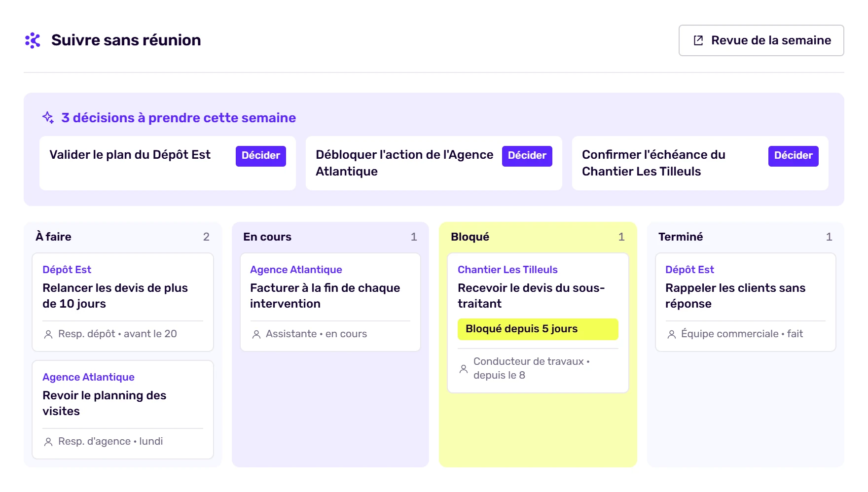Screen dimensions: 868x492
Task: Select the Terminé column header
Action: pyautogui.click(x=746, y=237)
